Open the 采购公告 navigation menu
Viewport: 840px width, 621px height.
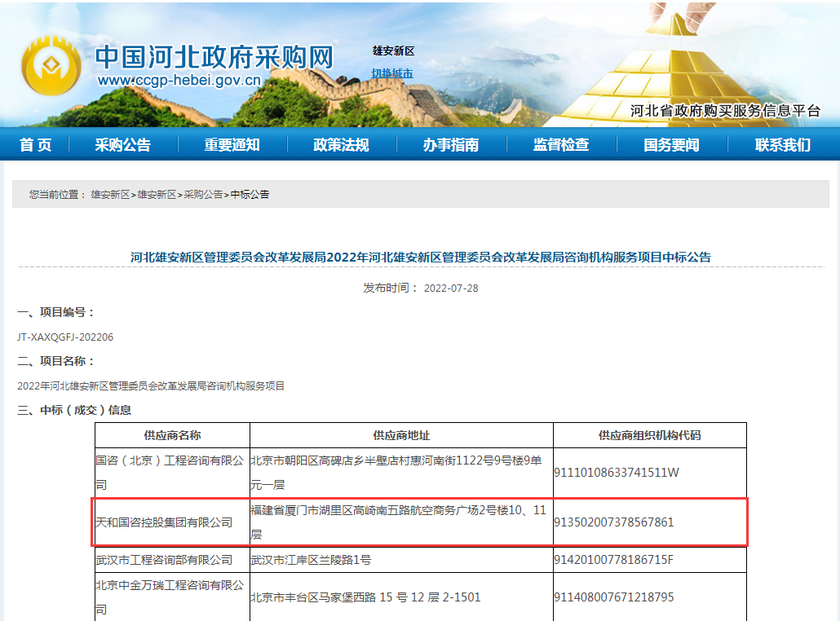(122, 144)
